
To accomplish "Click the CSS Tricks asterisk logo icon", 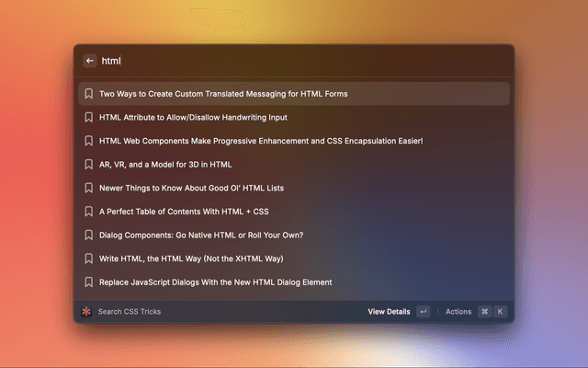I will [86, 312].
